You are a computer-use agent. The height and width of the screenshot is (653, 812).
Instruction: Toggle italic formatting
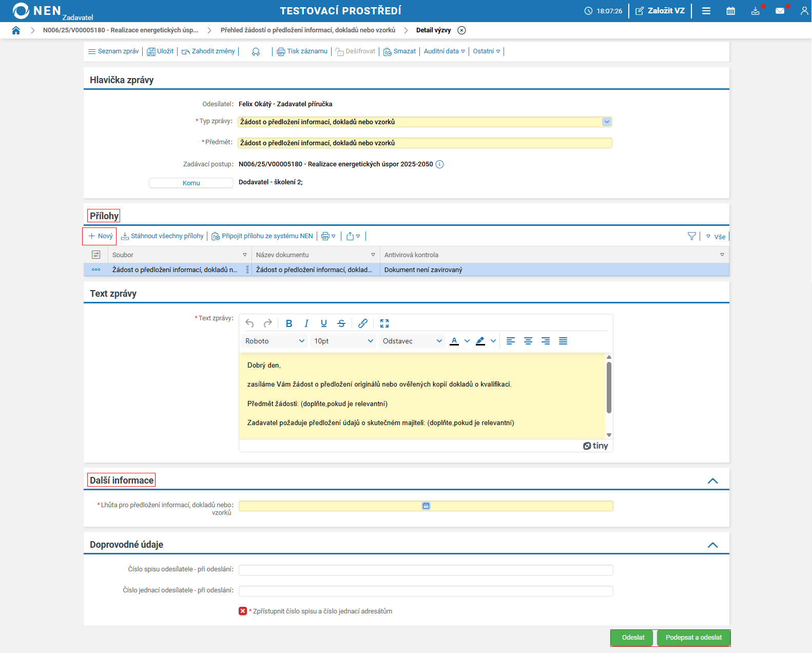tap(306, 323)
